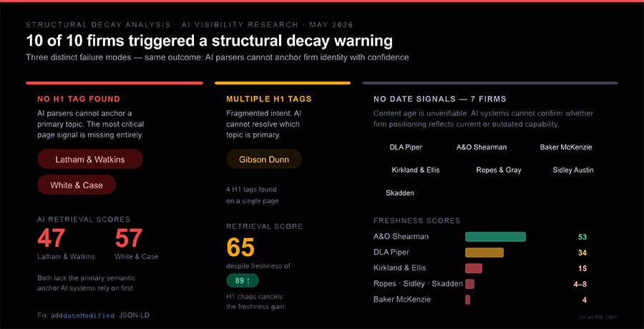Click 'A&O Shearman' in the firm list
The image size is (644, 329).
(482, 147)
